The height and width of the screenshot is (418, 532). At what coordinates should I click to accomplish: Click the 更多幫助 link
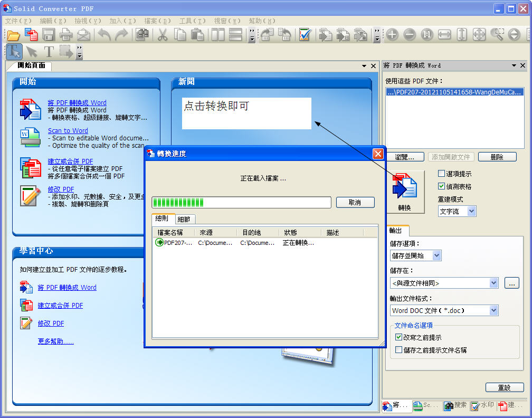coord(55,341)
